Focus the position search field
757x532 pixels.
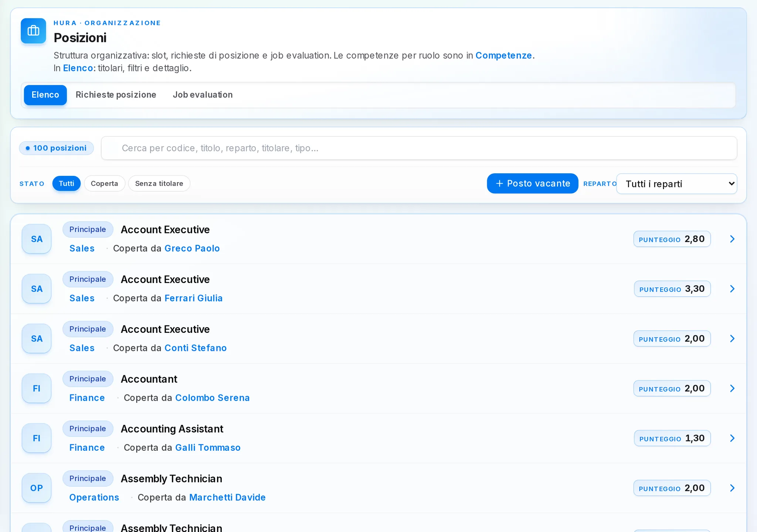coord(419,148)
